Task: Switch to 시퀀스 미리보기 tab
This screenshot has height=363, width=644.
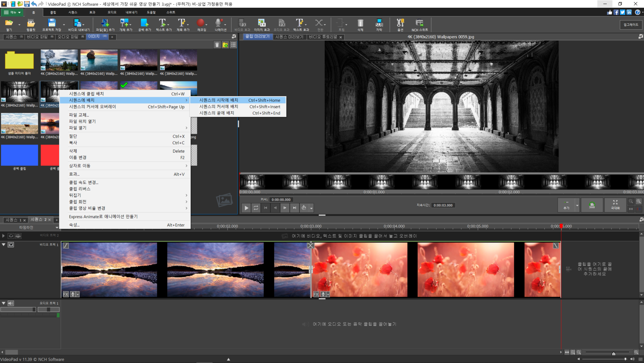Action: click(x=289, y=37)
